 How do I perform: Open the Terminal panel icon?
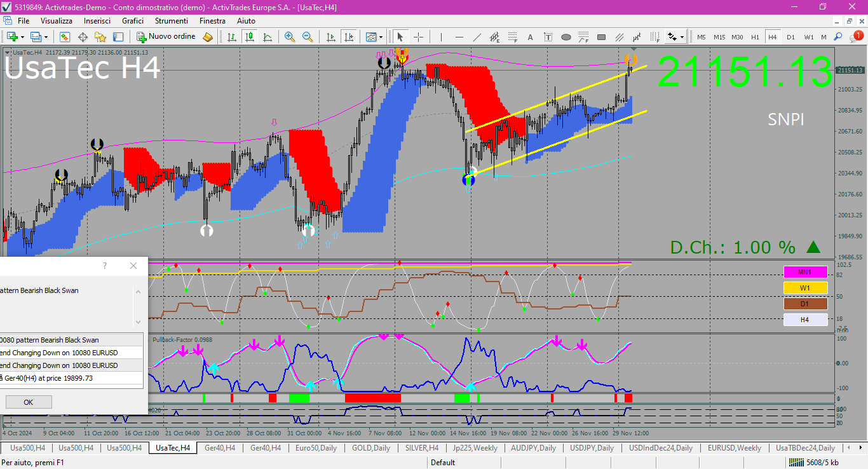[118, 37]
